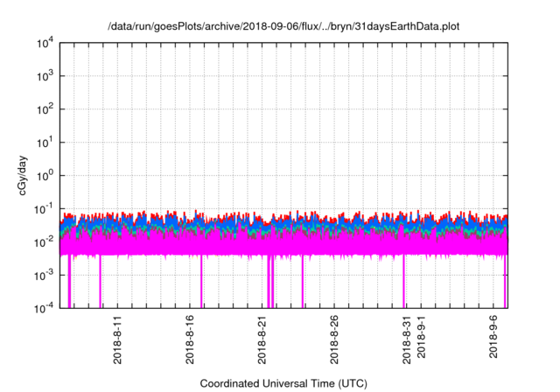Viewport: 560px width, 392px height.
Task: Click the 2018-8-26 date tick label
Action: coord(334,339)
